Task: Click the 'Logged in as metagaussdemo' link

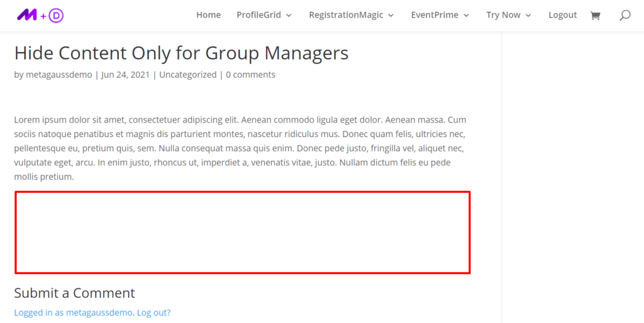Action: click(73, 312)
